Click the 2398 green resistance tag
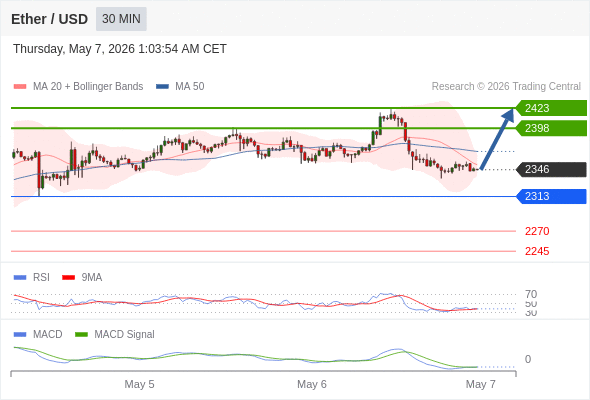Screen dimensions: 590x400 [551, 128]
